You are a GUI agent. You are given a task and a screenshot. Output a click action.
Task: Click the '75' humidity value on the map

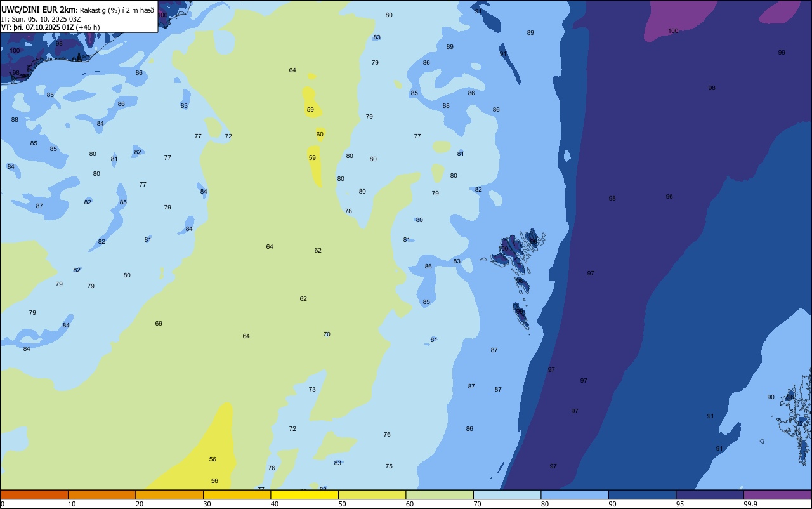[x=389, y=466]
